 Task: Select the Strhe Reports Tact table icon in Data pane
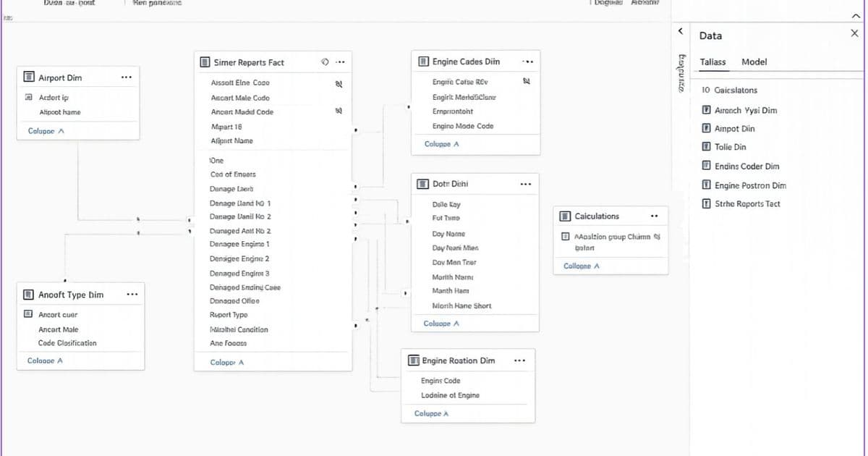[707, 203]
